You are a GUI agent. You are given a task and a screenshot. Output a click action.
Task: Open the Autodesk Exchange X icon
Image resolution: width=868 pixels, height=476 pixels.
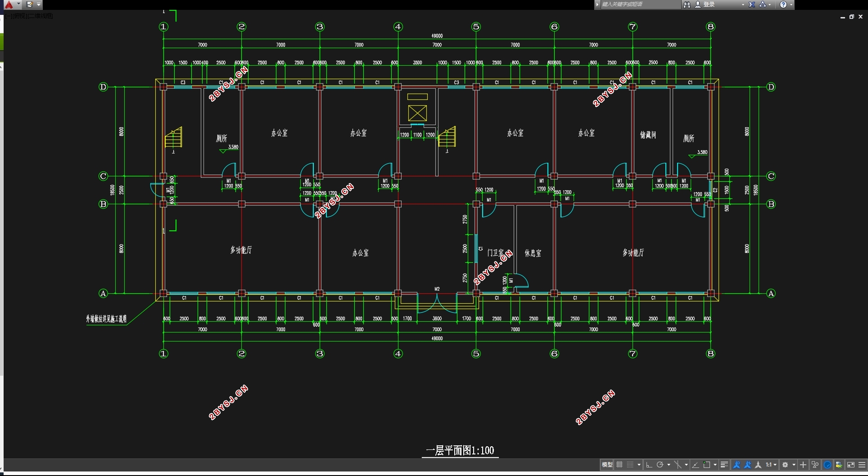point(752,4)
